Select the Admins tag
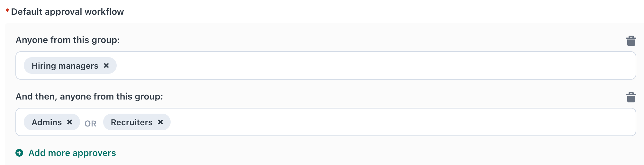The image size is (644, 165). [47, 122]
